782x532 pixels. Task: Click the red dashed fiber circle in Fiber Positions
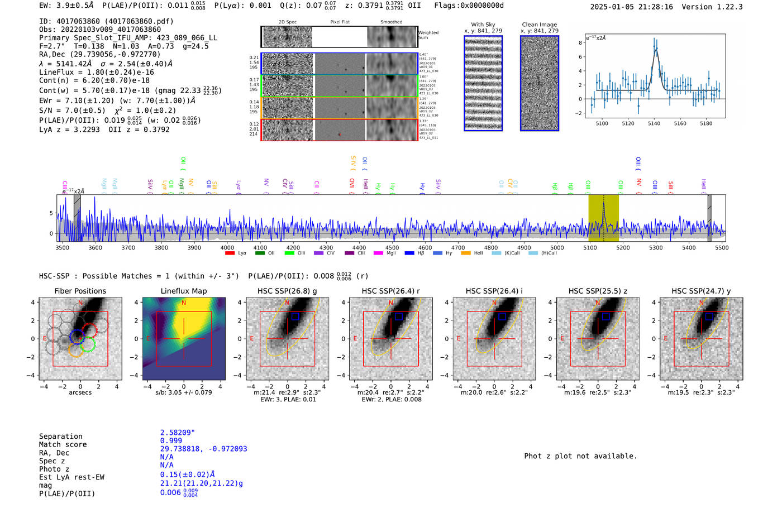click(90, 330)
